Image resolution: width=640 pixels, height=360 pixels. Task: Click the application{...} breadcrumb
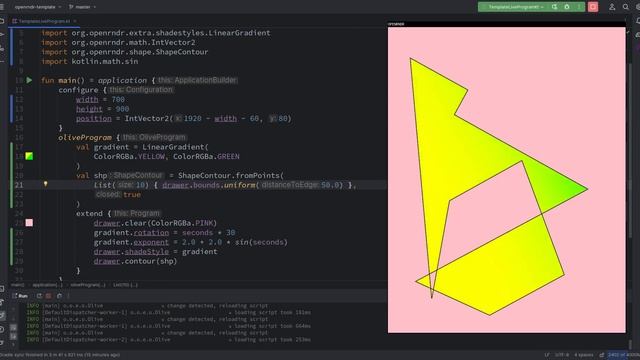click(x=47, y=285)
